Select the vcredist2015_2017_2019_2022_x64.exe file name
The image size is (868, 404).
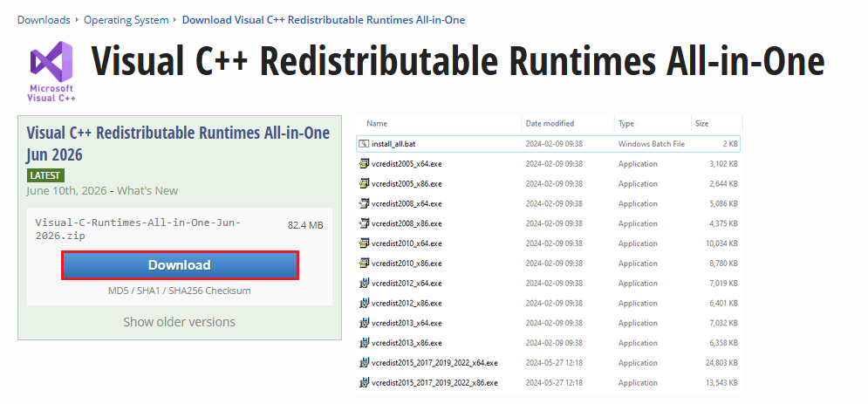435,363
